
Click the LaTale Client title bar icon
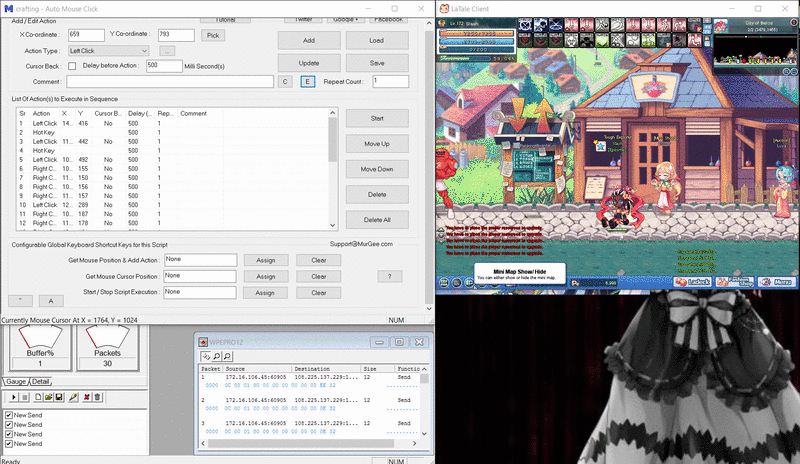point(444,9)
